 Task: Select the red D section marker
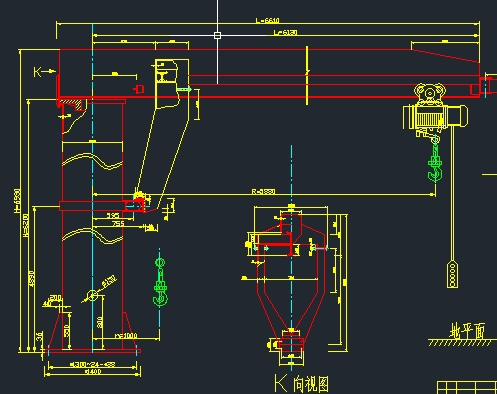point(139,89)
